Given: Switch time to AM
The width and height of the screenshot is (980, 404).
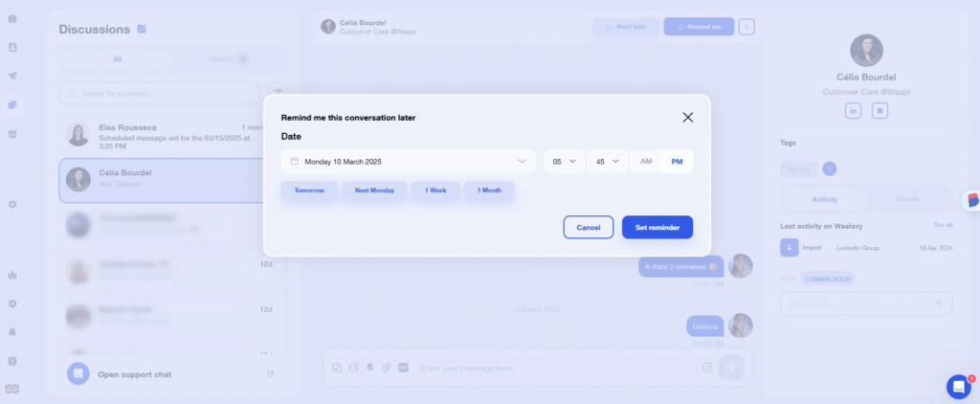Looking at the screenshot, I should 646,162.
